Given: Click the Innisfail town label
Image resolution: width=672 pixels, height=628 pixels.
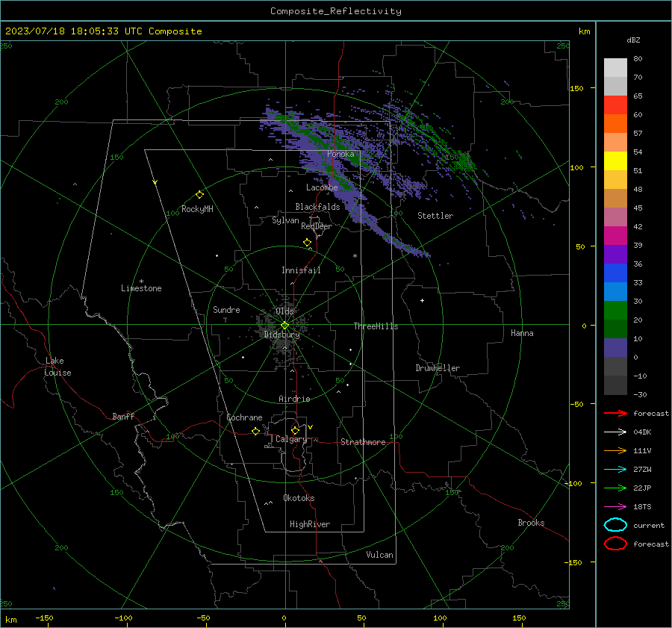Looking at the screenshot, I should click(x=301, y=270).
